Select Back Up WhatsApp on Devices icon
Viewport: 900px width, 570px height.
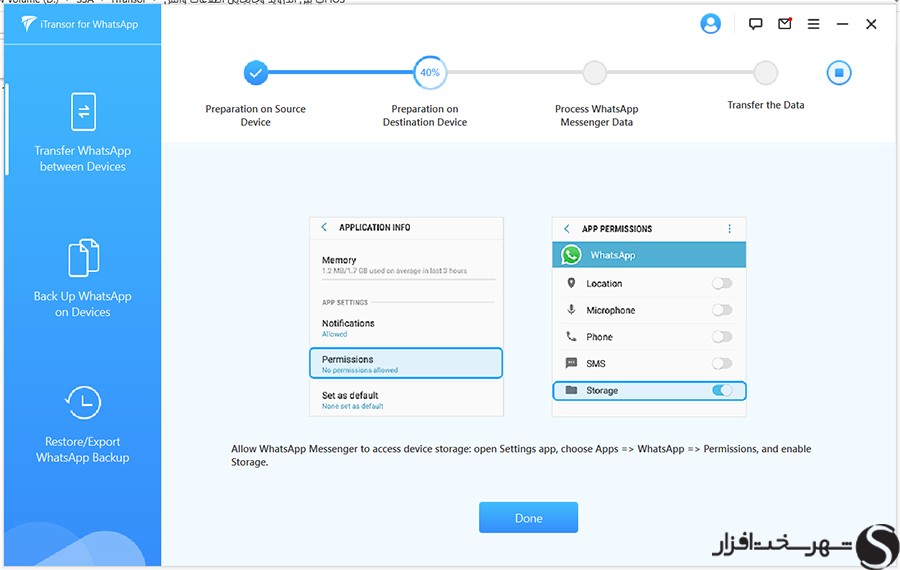point(83,258)
